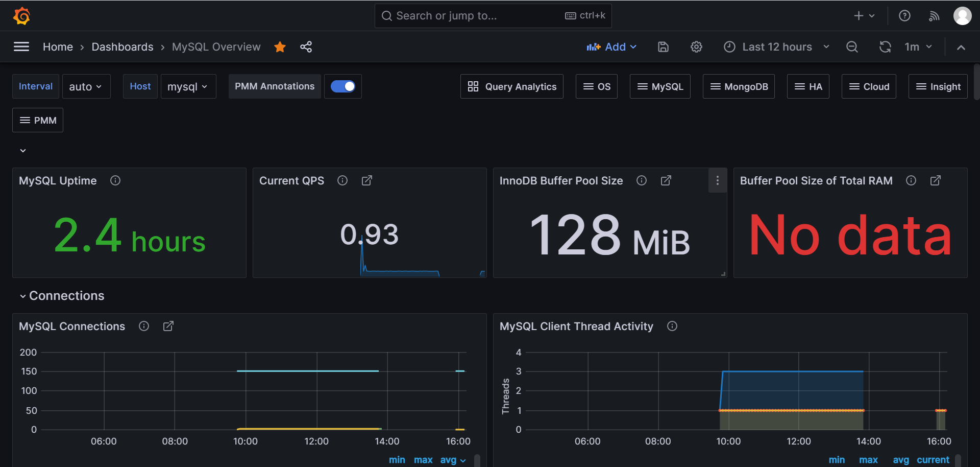Open external link on Current QPS panel
Viewport: 980px width, 467px height.
click(367, 180)
